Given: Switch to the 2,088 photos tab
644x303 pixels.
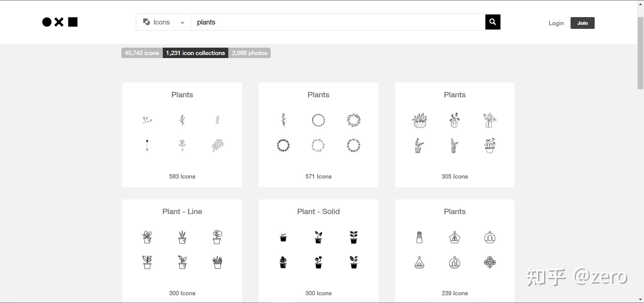Looking at the screenshot, I should click(250, 53).
